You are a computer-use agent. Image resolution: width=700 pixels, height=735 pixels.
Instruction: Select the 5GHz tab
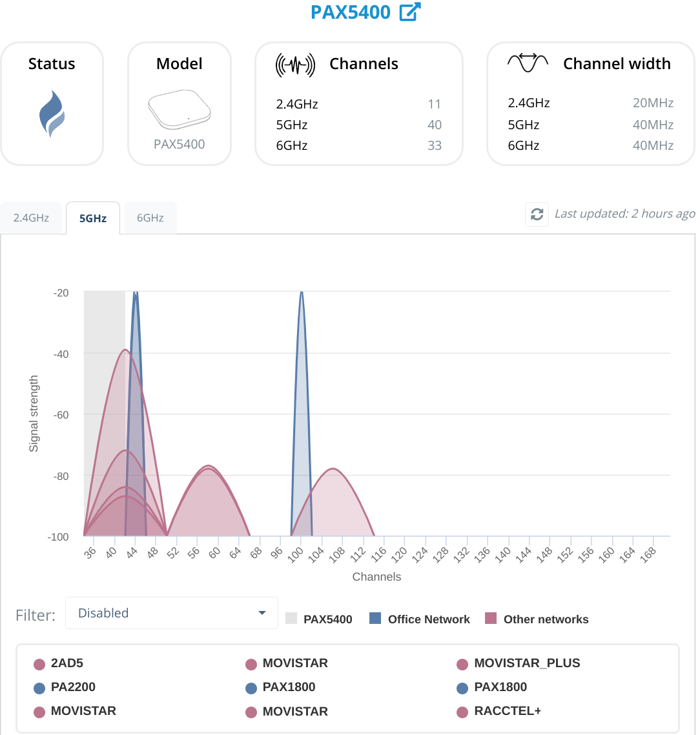coord(93,218)
